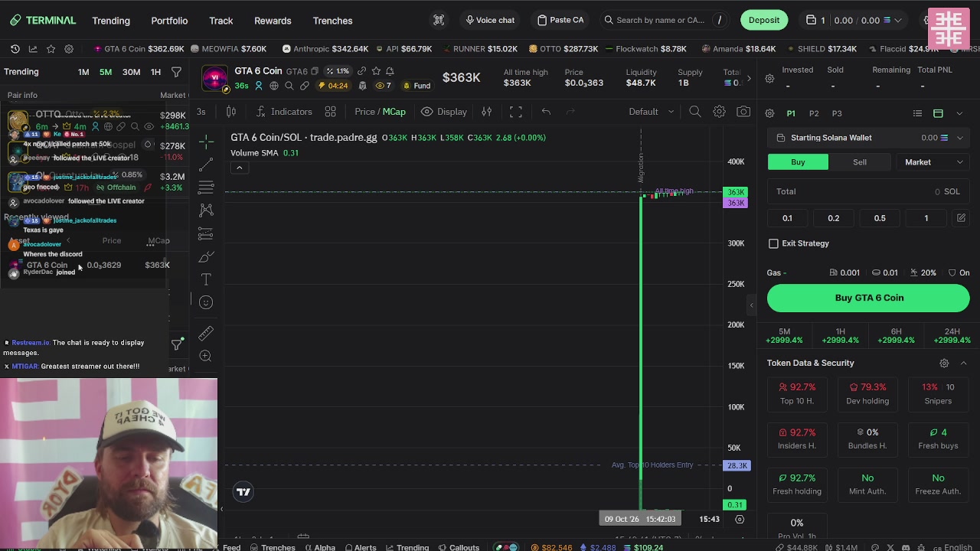980x551 pixels.
Task: Click the Buy GTA 6 Coin button
Action: pyautogui.click(x=868, y=298)
